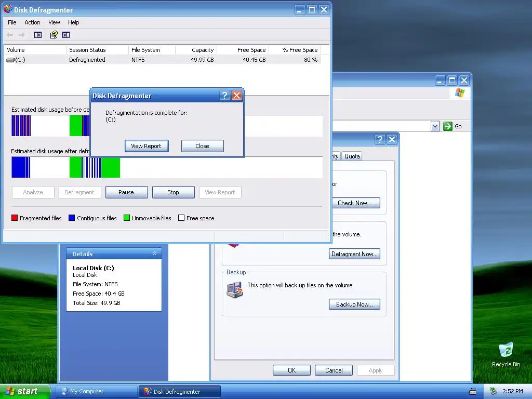Open the Help icon in Defragmenter toolbar
The height and width of the screenshot is (399, 532).
pyautogui.click(x=54, y=35)
